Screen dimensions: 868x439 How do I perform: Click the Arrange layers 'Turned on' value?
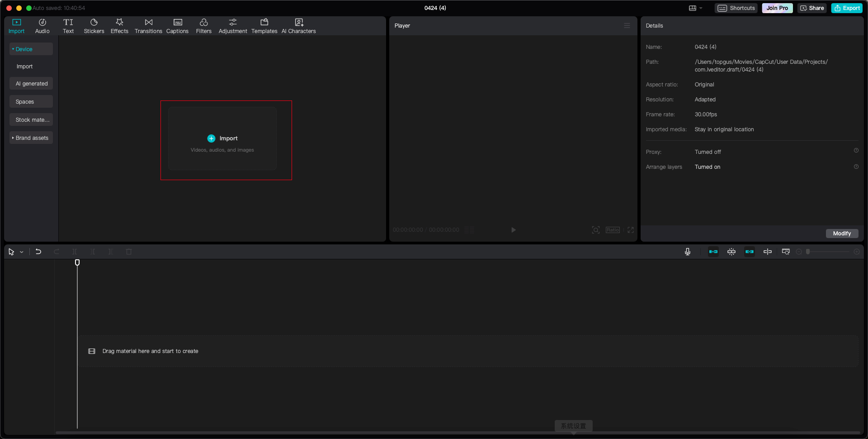click(708, 167)
